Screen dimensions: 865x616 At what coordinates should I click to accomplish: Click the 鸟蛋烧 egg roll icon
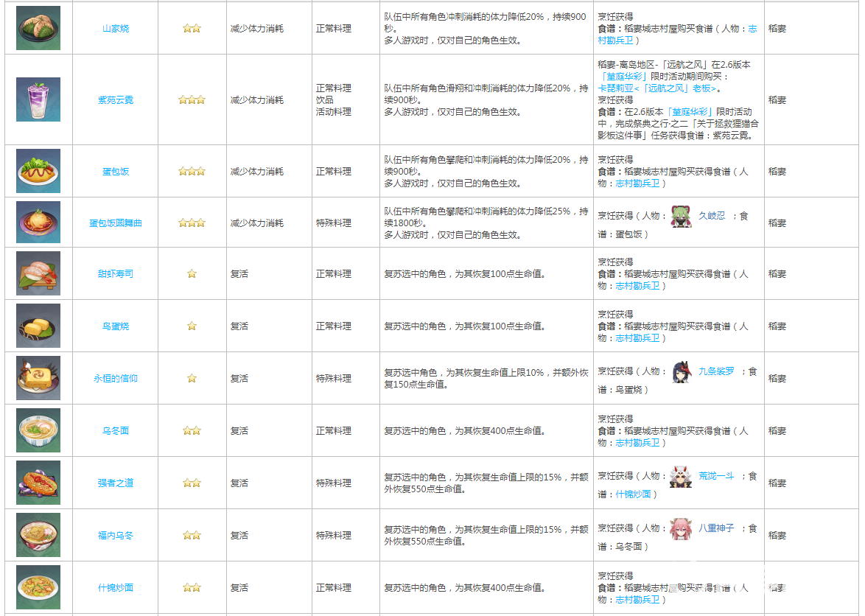click(38, 326)
